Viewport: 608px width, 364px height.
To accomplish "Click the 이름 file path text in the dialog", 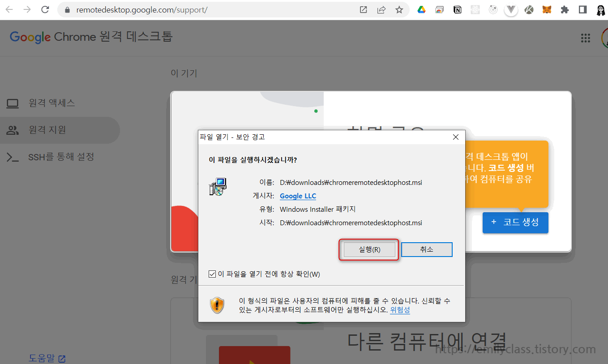I will click(x=351, y=183).
